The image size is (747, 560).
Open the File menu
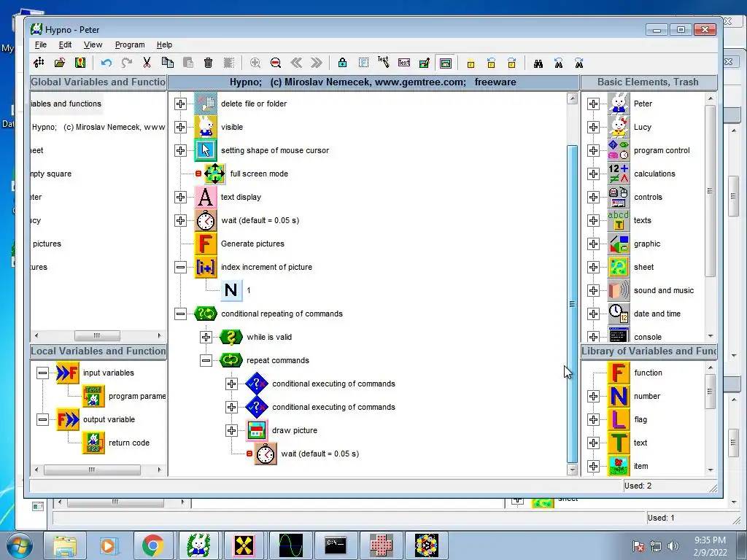41,44
